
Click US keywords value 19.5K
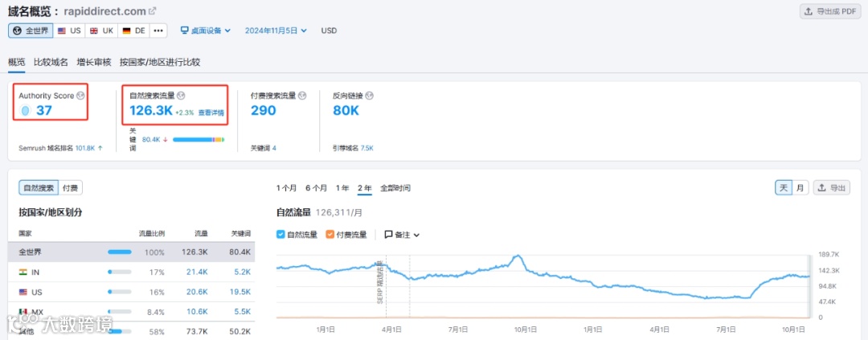240,293
